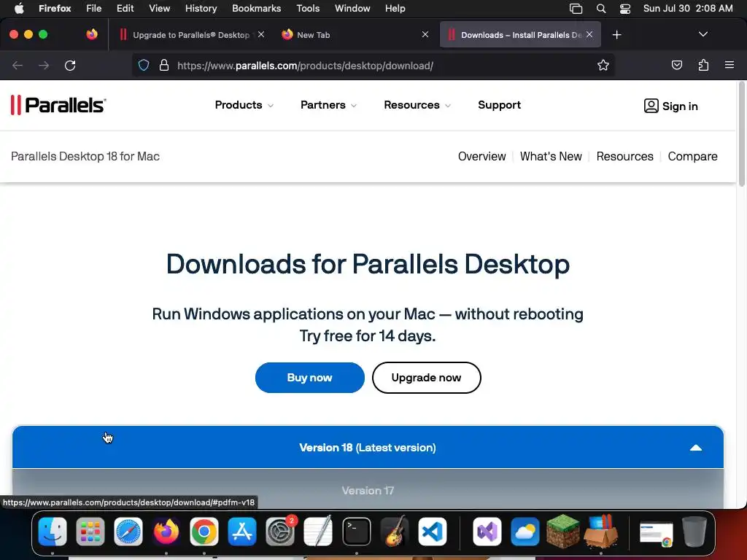The width and height of the screenshot is (747, 560).
Task: Open the Compare subpage link
Action: tap(692, 156)
